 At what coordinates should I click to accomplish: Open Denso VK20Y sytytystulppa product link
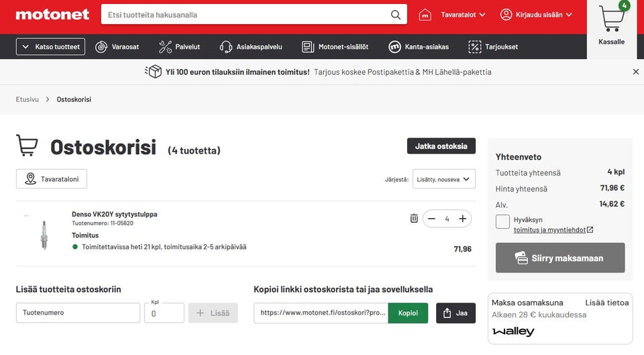pos(115,214)
